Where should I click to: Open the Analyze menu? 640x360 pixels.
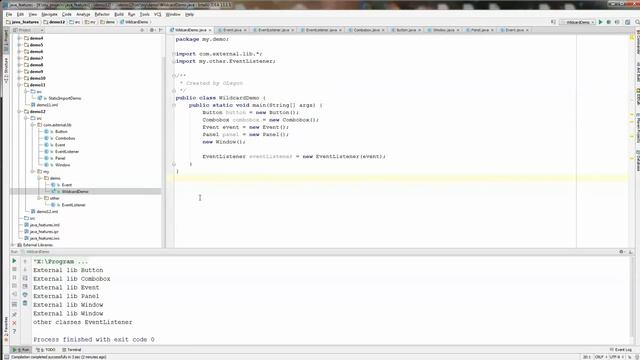83,14
